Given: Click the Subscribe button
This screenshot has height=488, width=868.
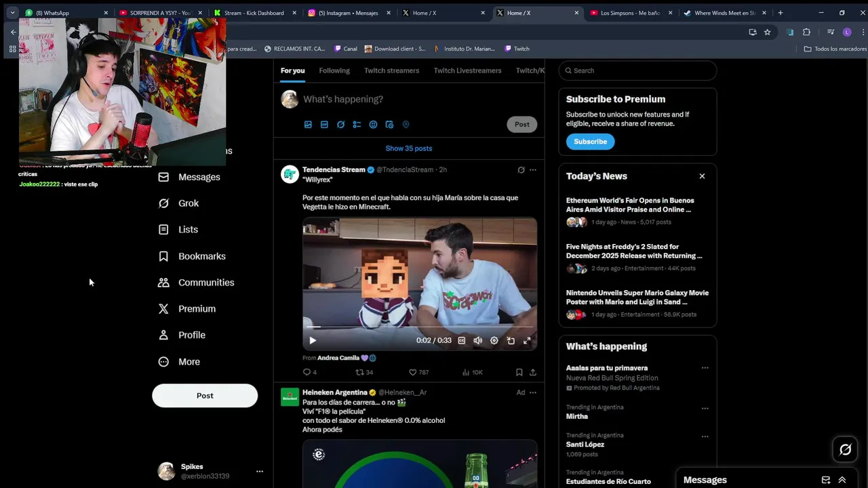Looking at the screenshot, I should (x=591, y=142).
